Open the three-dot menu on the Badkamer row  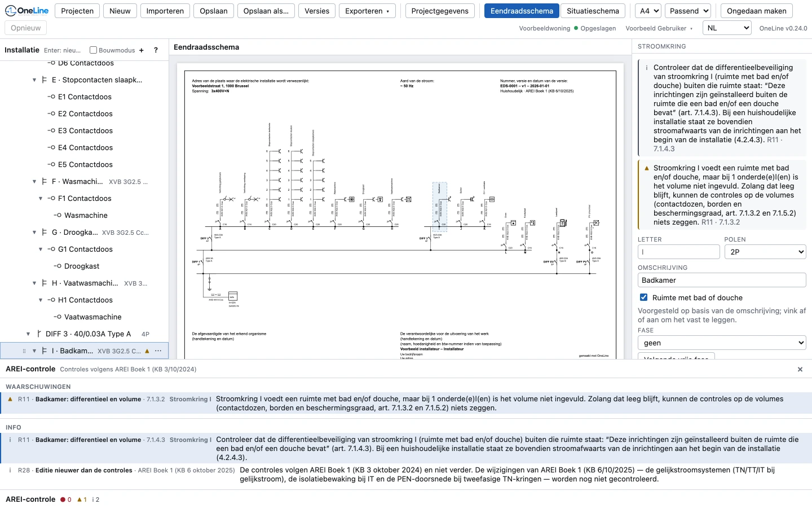click(158, 351)
